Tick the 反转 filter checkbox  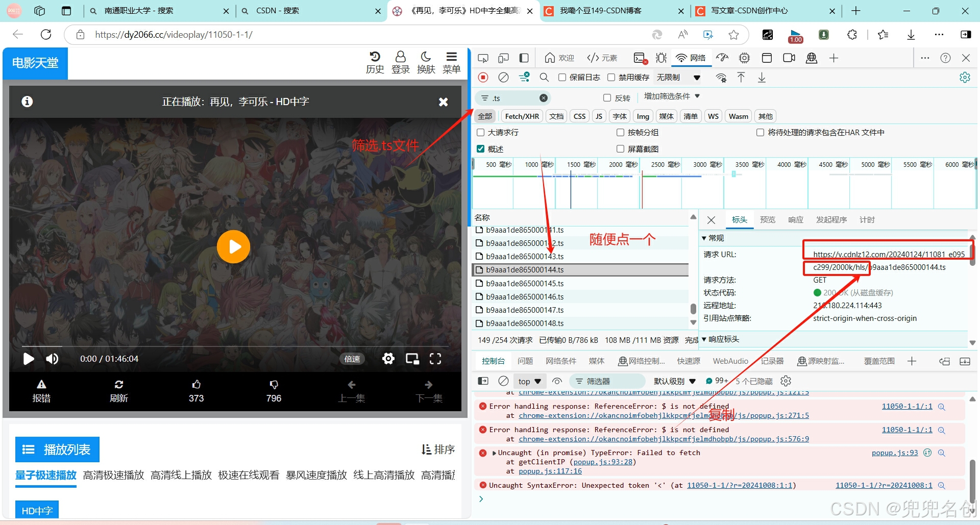coord(607,98)
